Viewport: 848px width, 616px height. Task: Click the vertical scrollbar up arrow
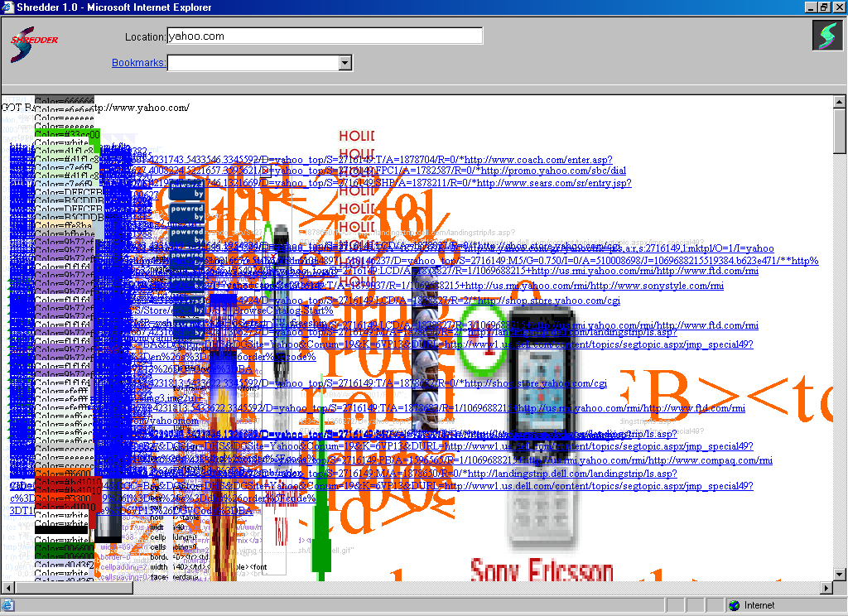coord(840,102)
